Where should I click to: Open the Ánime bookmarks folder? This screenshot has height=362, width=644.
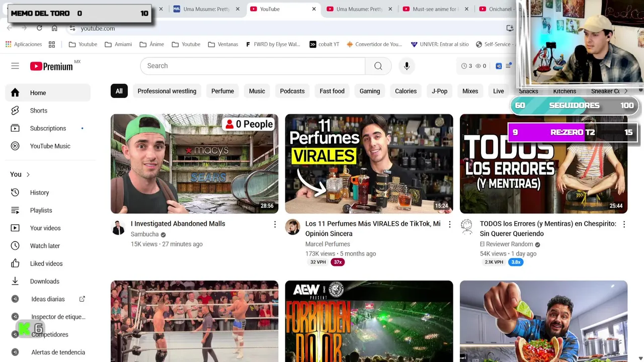pos(151,44)
